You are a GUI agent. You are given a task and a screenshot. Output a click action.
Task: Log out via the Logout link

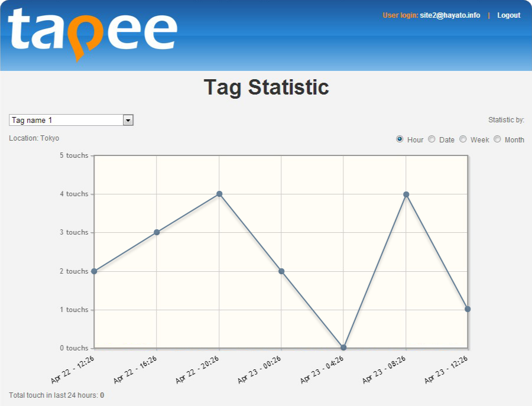tap(508, 15)
